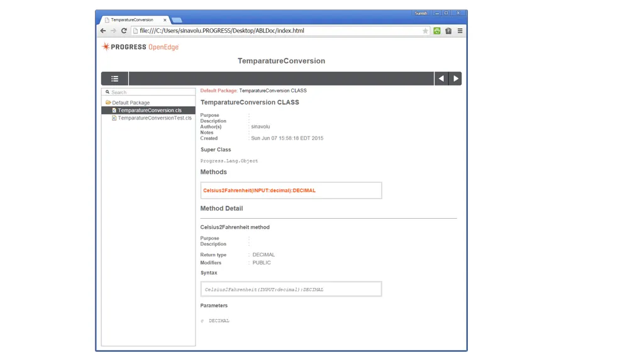Go to next doc page arrow
644x362 pixels.
455,79
